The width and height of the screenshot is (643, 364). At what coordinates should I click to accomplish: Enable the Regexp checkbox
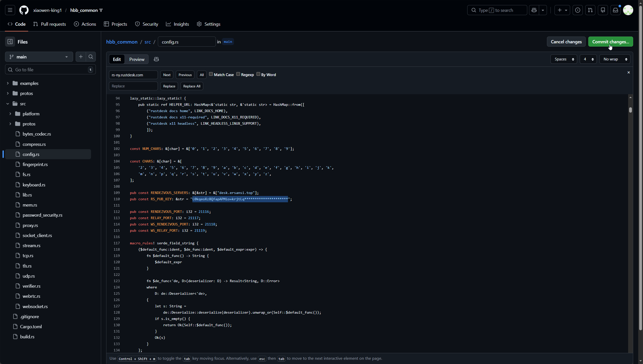[238, 74]
